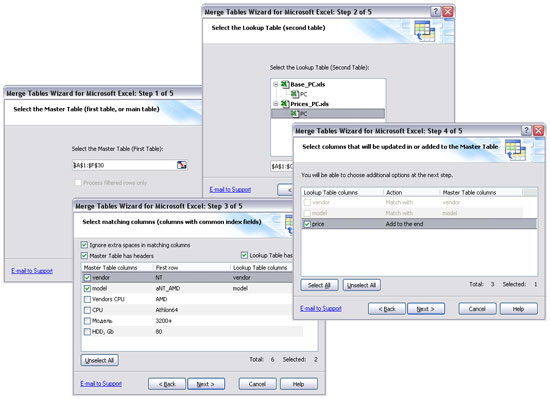Click E-mail to Support link in Step 2 window
550x399 pixels.
pyautogui.click(x=230, y=189)
